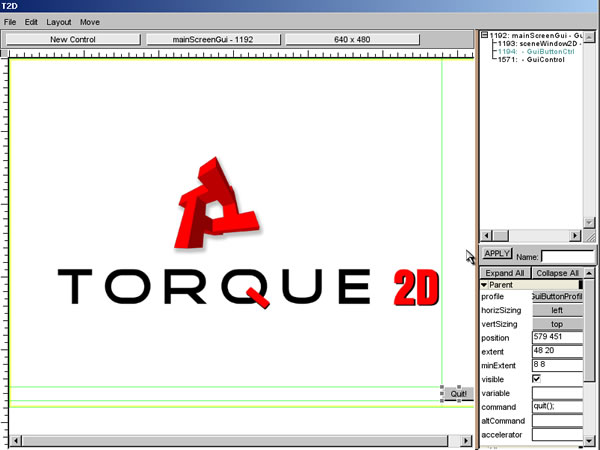Click tree panel scroll down arrow

pyautogui.click(x=589, y=223)
